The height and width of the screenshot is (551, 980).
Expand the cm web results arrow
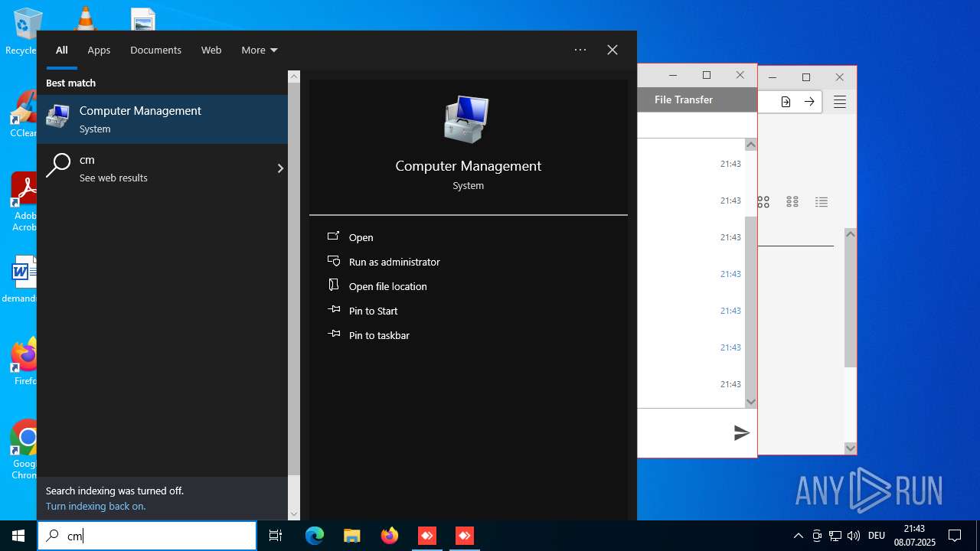(279, 168)
